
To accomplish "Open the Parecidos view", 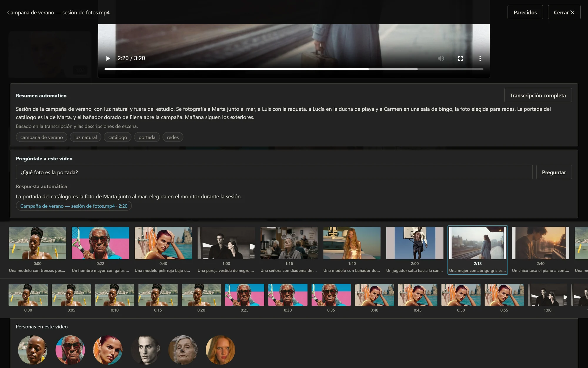I will 525,12.
